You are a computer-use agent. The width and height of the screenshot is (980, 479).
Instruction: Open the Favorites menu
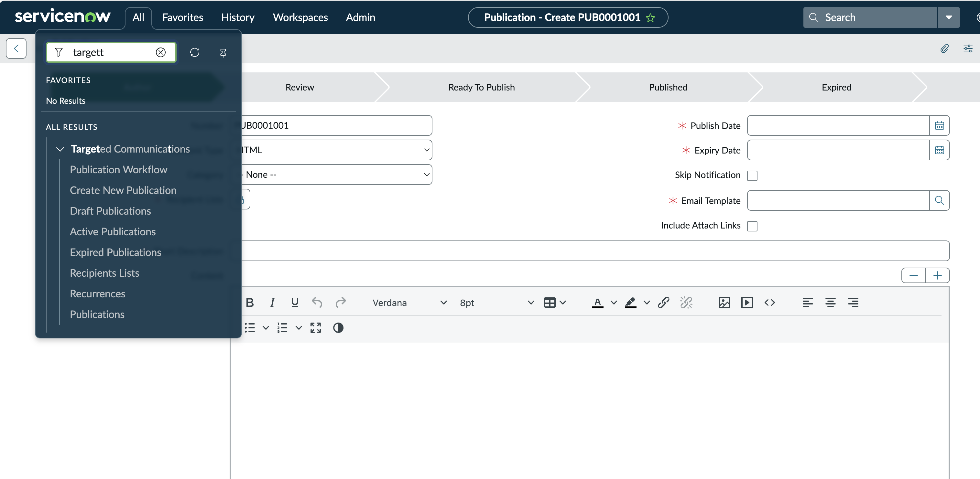click(183, 17)
